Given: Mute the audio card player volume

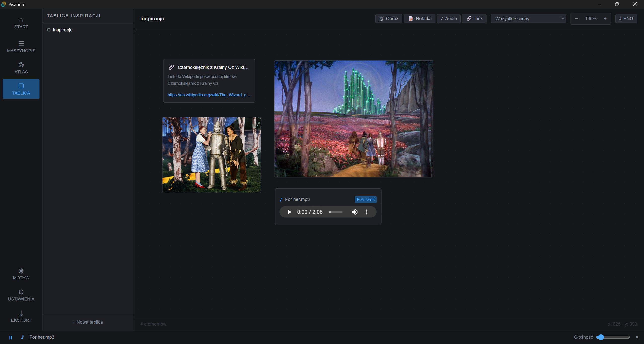Looking at the screenshot, I should 354,212.
